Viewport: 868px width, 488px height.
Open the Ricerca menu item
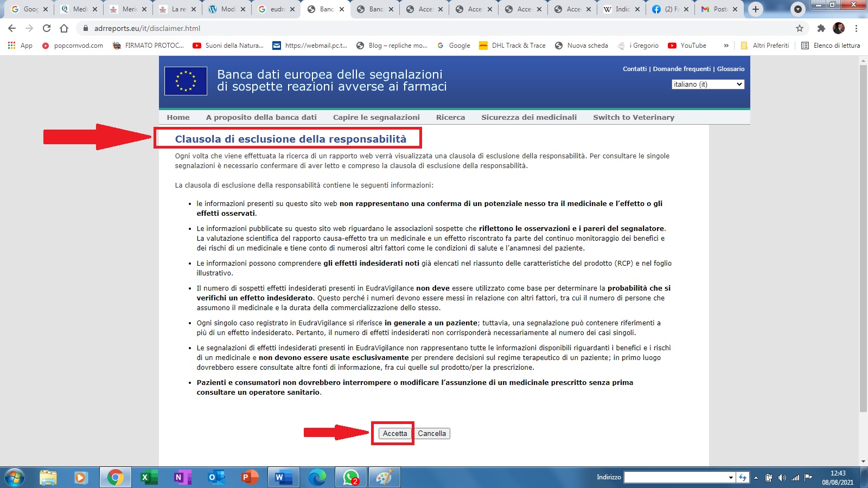pos(450,117)
